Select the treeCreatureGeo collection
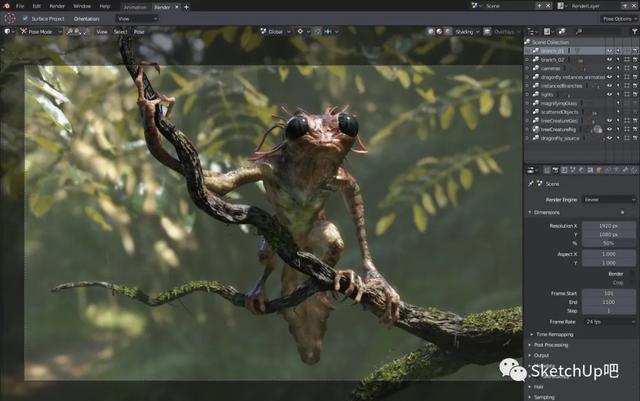The image size is (640, 401). click(559, 121)
